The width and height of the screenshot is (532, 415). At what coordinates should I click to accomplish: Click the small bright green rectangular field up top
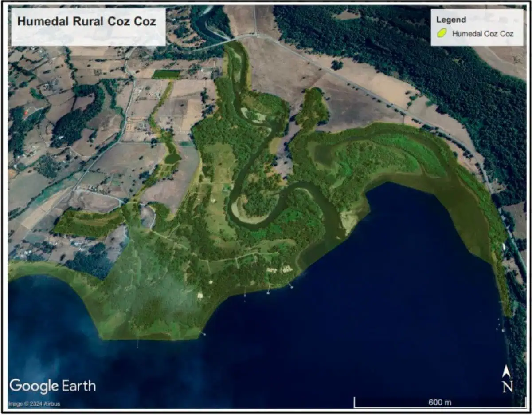pyautogui.click(x=166, y=74)
